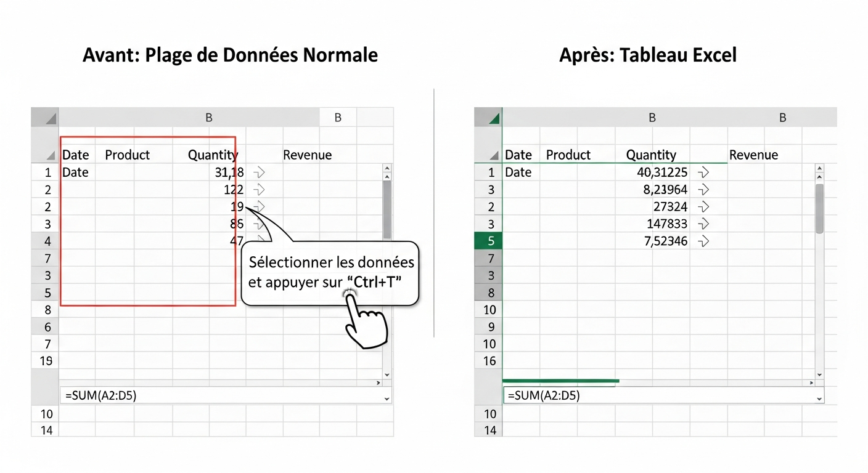The image size is (868, 473).
Task: Click the title "Après: Tableau Excel"
Action: click(648, 55)
